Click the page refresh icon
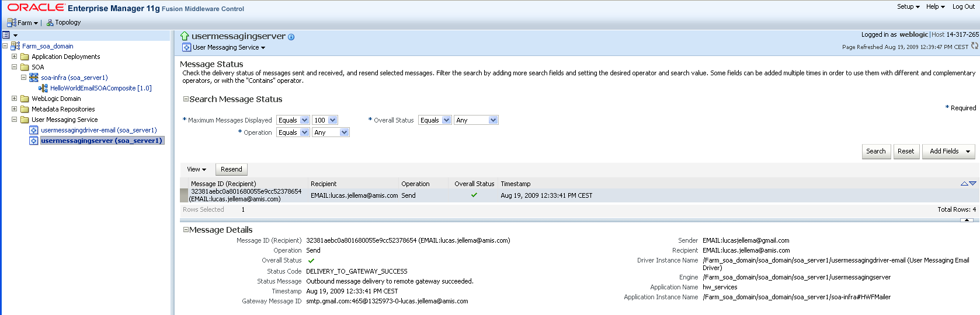The height and width of the screenshot is (315, 980). tap(974, 46)
